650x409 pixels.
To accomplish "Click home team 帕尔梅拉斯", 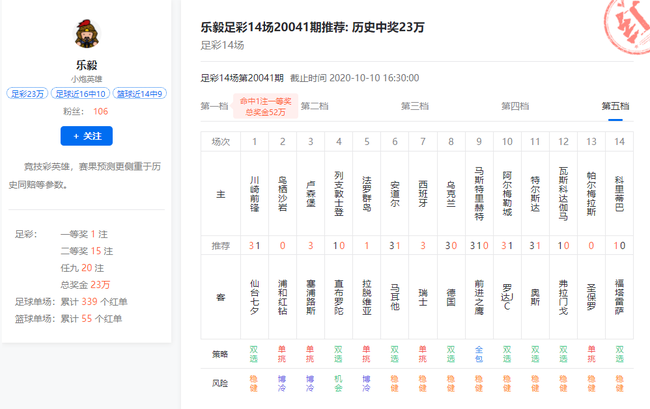I will 591,194.
